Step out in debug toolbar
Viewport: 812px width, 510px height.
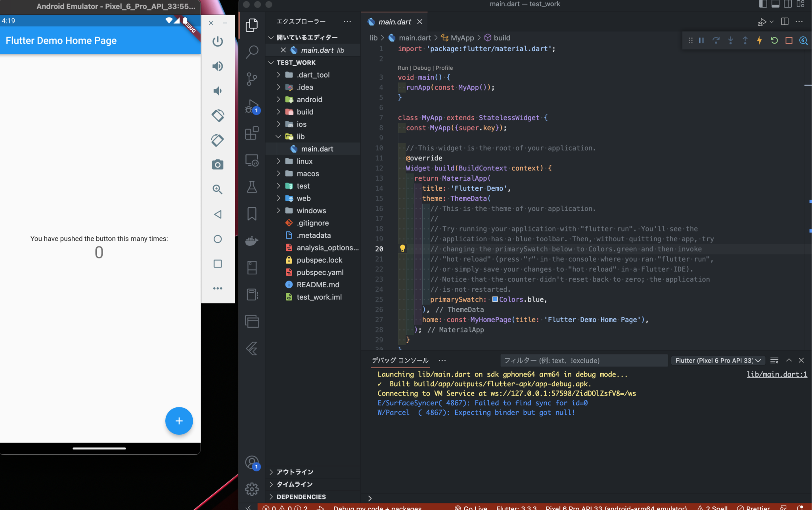coord(745,40)
